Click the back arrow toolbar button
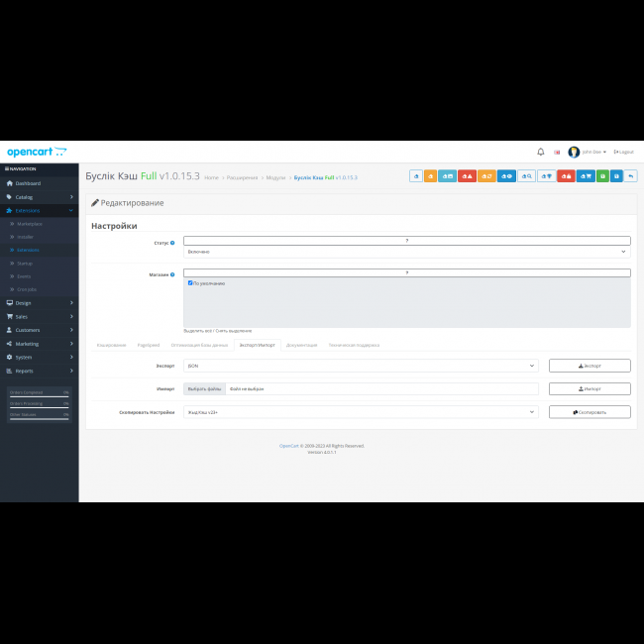The width and height of the screenshot is (644, 644). [631, 176]
